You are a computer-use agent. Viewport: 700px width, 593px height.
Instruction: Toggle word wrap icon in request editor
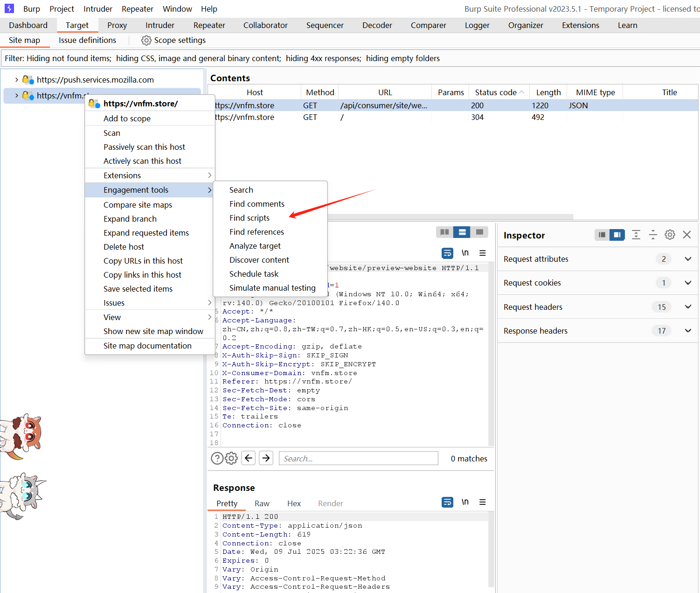tap(447, 253)
